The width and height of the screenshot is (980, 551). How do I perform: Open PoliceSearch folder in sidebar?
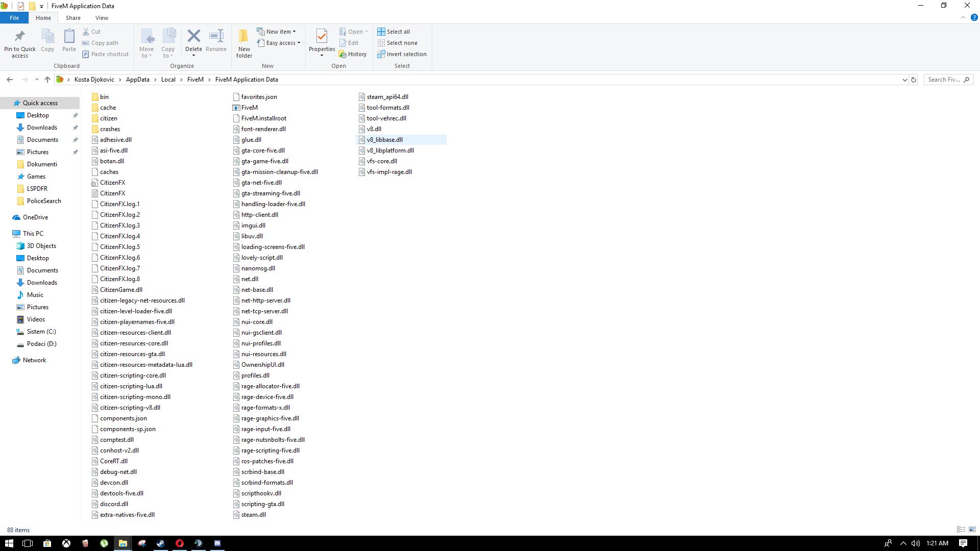[x=44, y=201]
